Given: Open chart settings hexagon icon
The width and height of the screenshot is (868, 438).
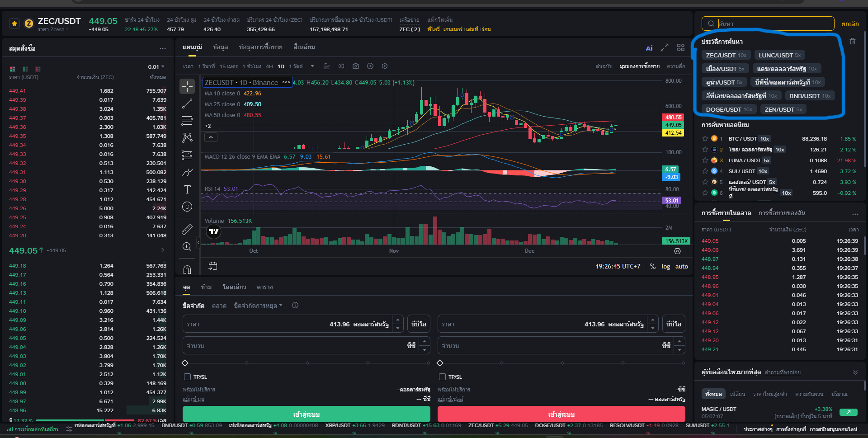Looking at the screenshot, I should coord(385,66).
